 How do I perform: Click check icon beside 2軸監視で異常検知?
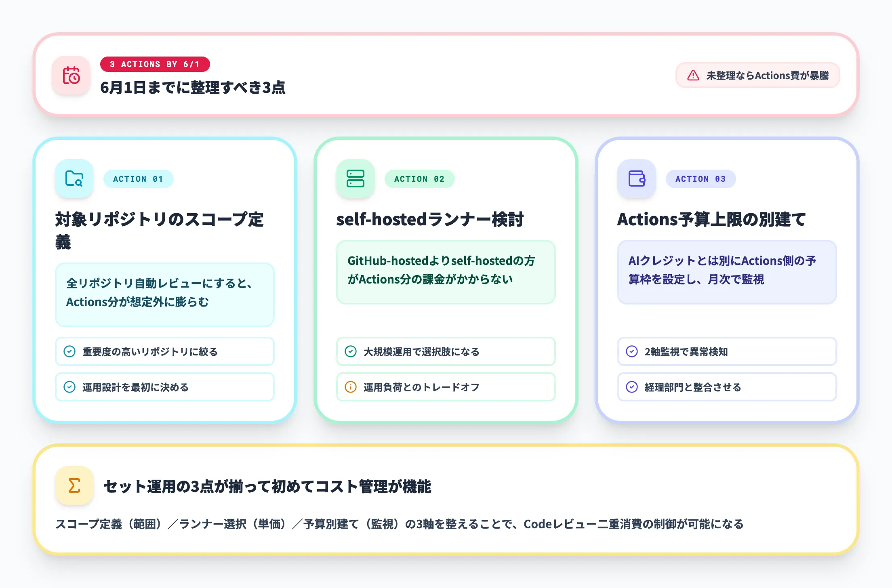click(x=632, y=351)
